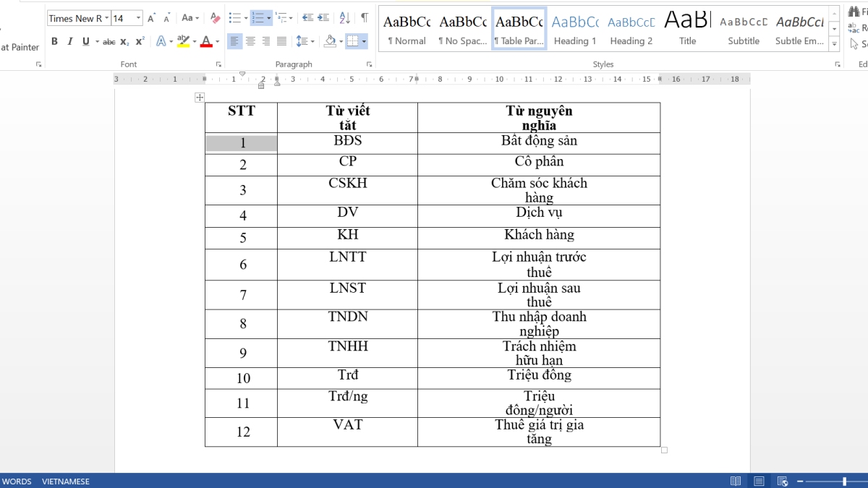
Task: Expand the text highlight color options
Action: point(195,41)
